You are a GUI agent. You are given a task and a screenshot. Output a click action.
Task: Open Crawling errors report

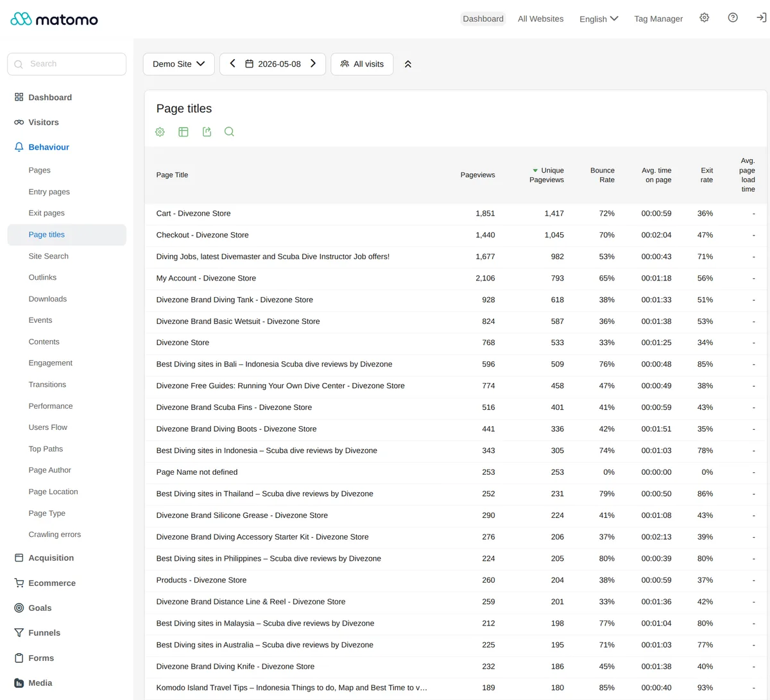tap(55, 534)
